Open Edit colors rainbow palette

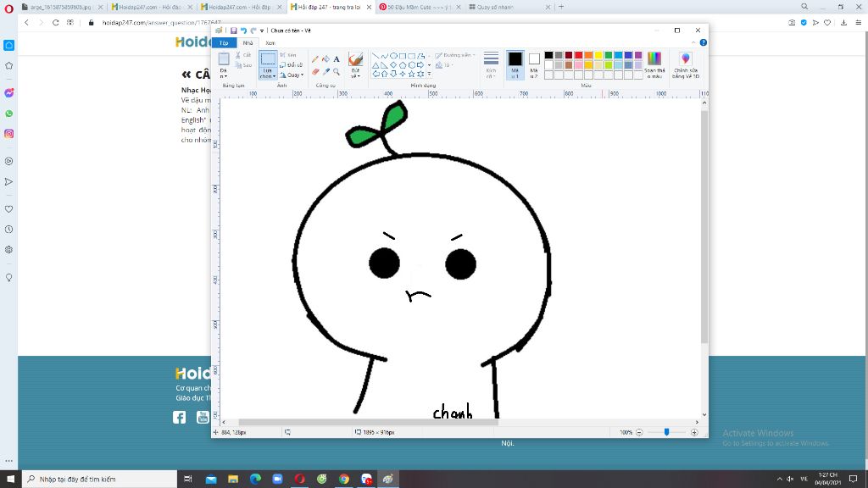[654, 64]
